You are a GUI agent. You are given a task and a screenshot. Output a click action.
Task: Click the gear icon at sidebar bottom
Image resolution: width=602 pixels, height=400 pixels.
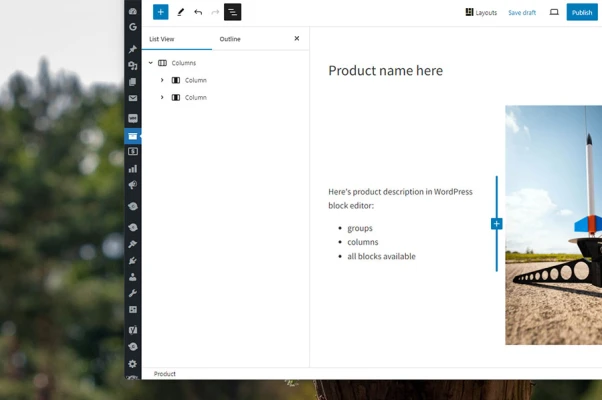(133, 364)
